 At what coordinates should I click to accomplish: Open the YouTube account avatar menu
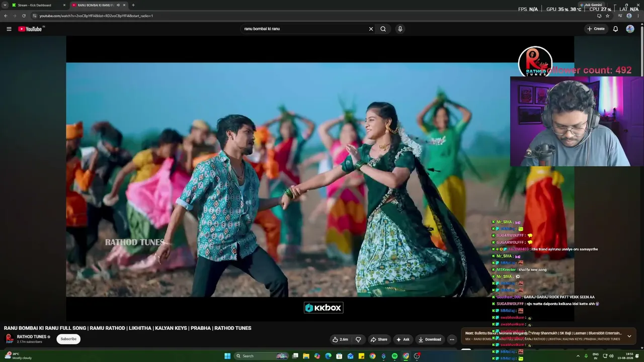coord(630,29)
